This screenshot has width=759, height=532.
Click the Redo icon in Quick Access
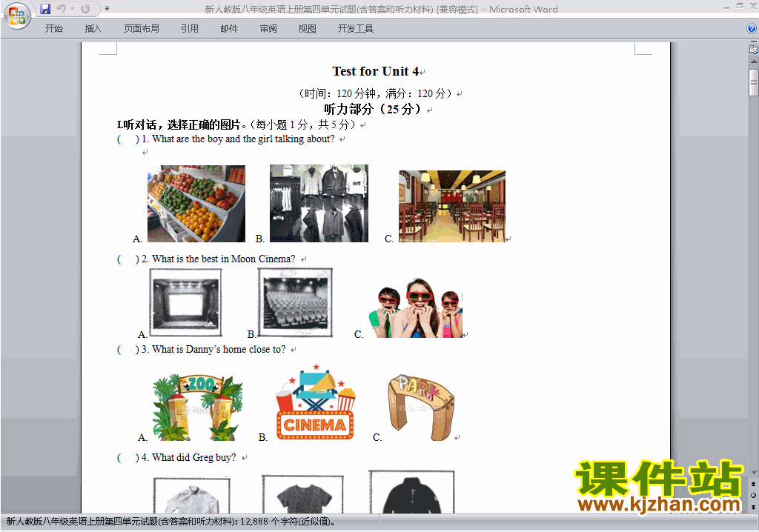85,9
